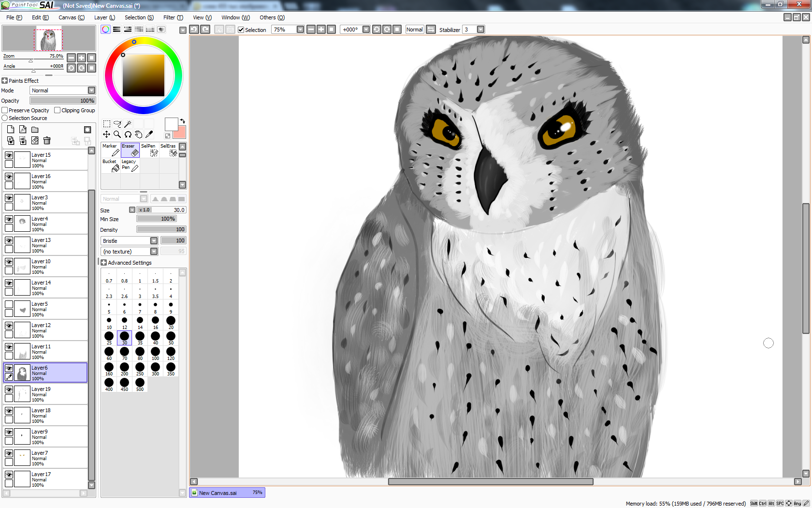Tick the Clipping Group checkbox
This screenshot has height=508, width=812.
(x=58, y=110)
